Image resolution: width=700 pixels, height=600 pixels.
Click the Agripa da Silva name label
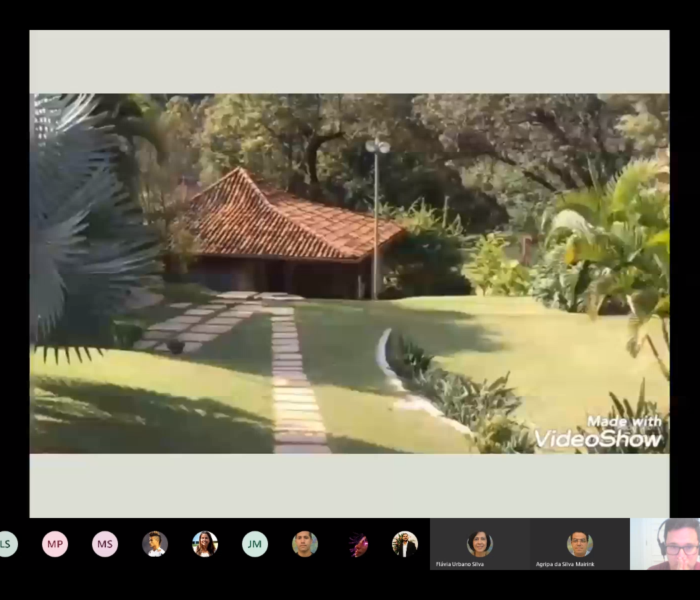coord(566,564)
